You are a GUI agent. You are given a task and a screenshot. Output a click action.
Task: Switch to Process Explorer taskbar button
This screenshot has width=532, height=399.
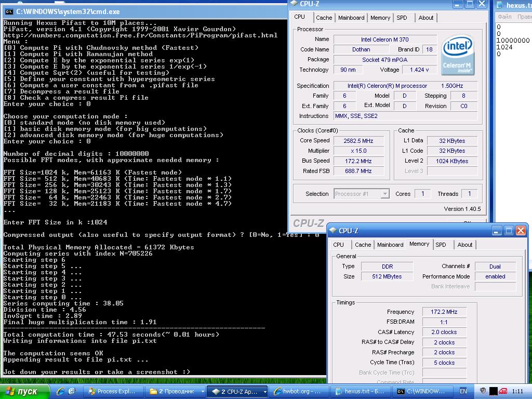113,392
